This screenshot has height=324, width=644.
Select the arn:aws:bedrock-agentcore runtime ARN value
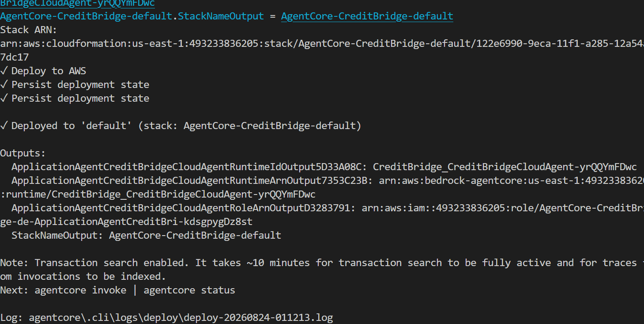coord(512,181)
